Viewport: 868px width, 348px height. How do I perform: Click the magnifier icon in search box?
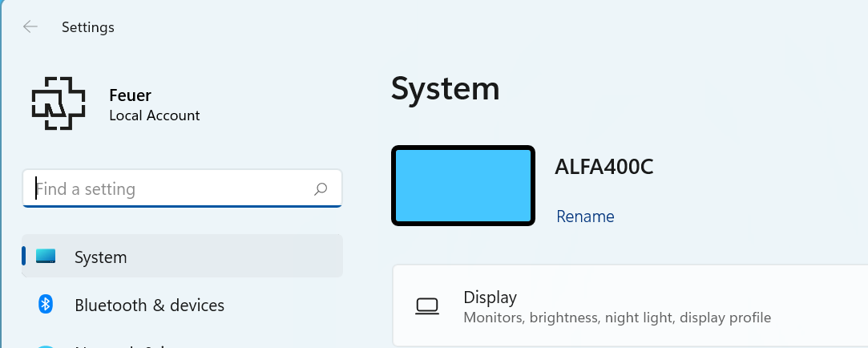[321, 189]
